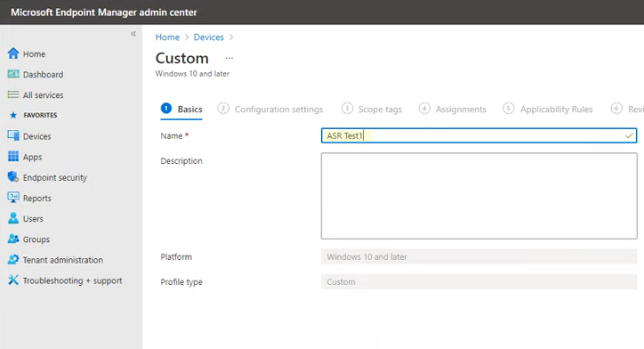Click inside the Description text box
This screenshot has height=349, width=644.
(x=479, y=196)
